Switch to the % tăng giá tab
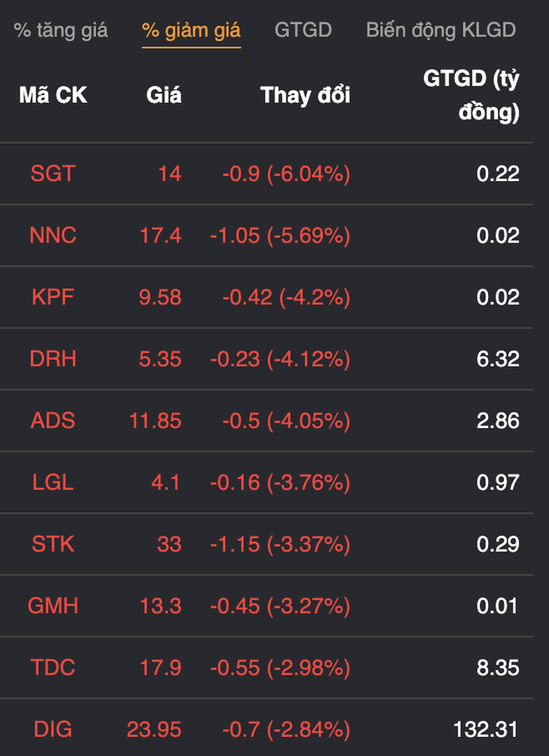 pos(60,30)
